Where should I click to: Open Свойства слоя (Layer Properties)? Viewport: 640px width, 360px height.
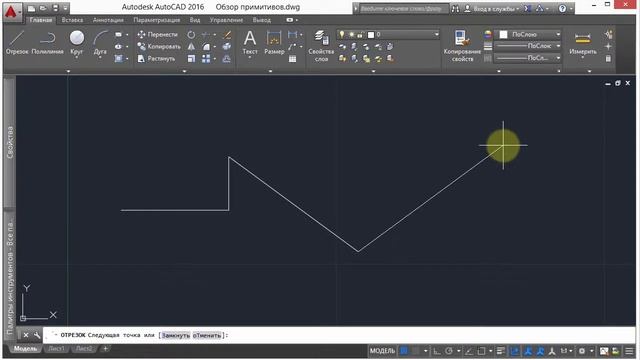click(321, 46)
